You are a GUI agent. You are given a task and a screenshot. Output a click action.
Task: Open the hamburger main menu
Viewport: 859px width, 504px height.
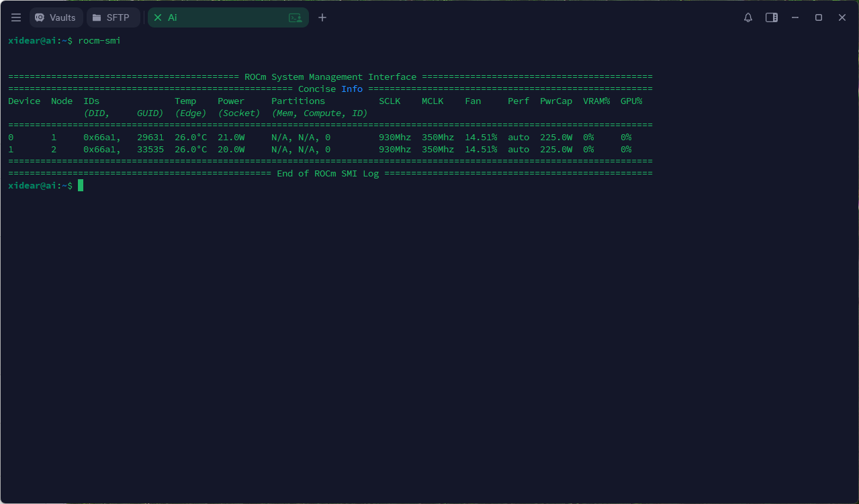16,17
